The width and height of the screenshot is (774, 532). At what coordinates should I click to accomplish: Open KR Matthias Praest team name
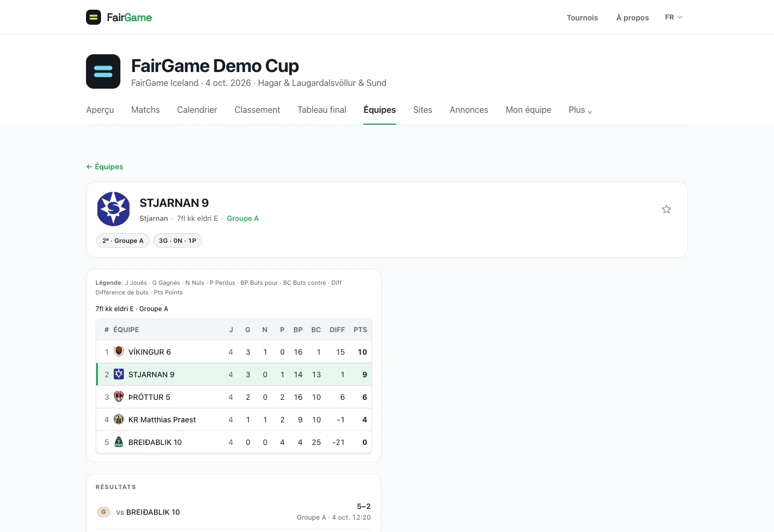162,420
